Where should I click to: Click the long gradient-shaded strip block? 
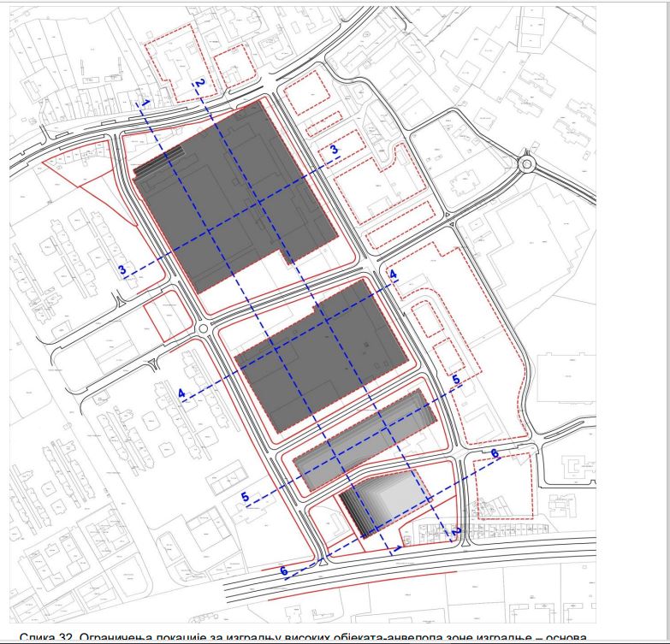pos(364,434)
